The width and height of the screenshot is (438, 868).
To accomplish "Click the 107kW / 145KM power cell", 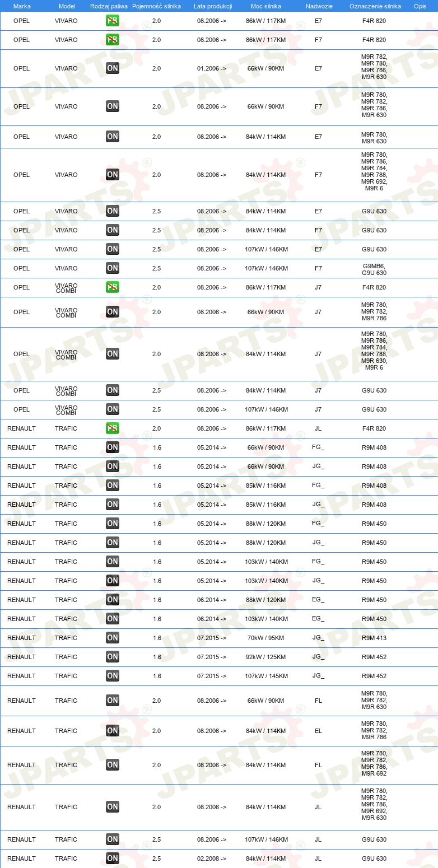I will [x=265, y=676].
